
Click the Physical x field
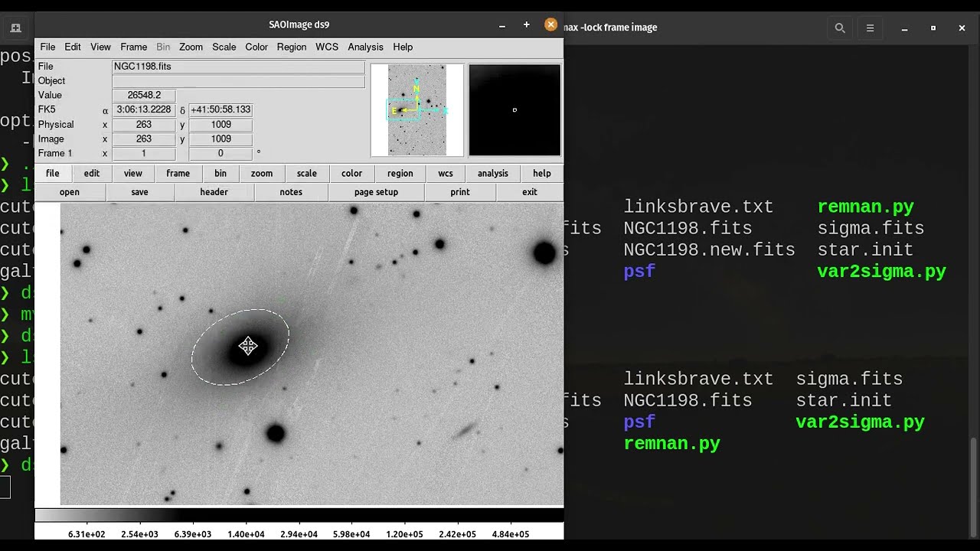(144, 125)
